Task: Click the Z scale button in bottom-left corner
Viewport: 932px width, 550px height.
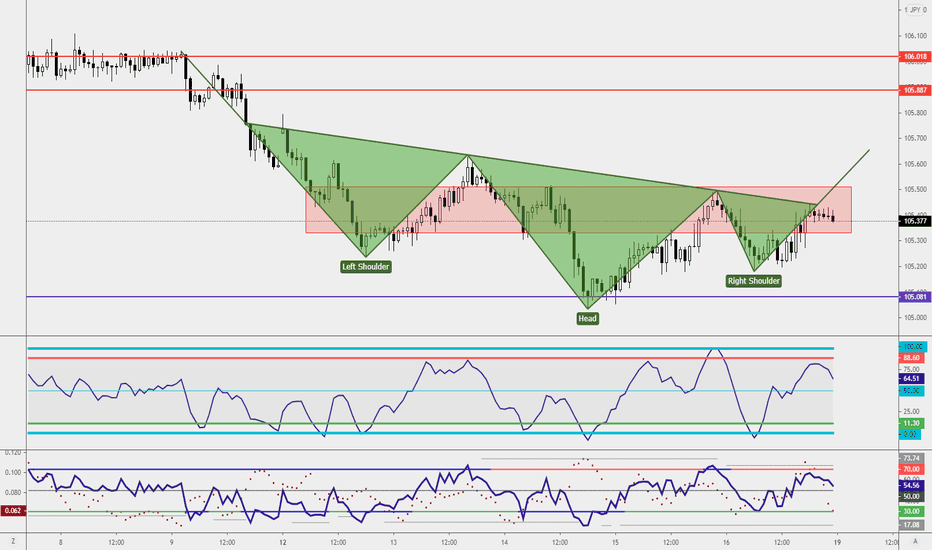Action: pyautogui.click(x=13, y=542)
